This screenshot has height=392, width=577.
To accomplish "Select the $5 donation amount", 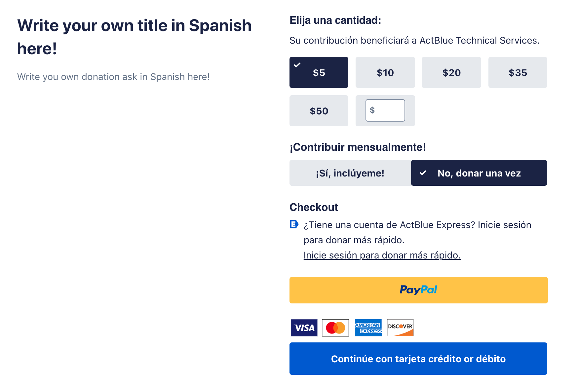I will (x=319, y=73).
